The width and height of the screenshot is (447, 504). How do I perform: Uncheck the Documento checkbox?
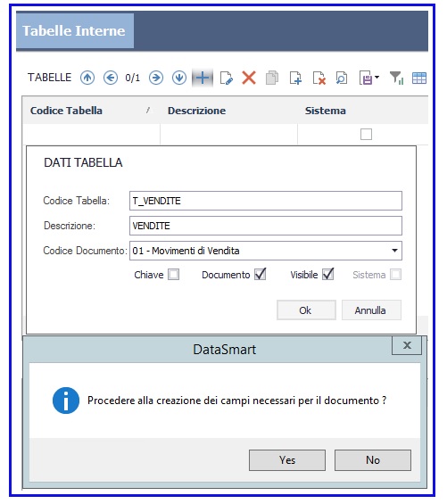click(x=261, y=275)
